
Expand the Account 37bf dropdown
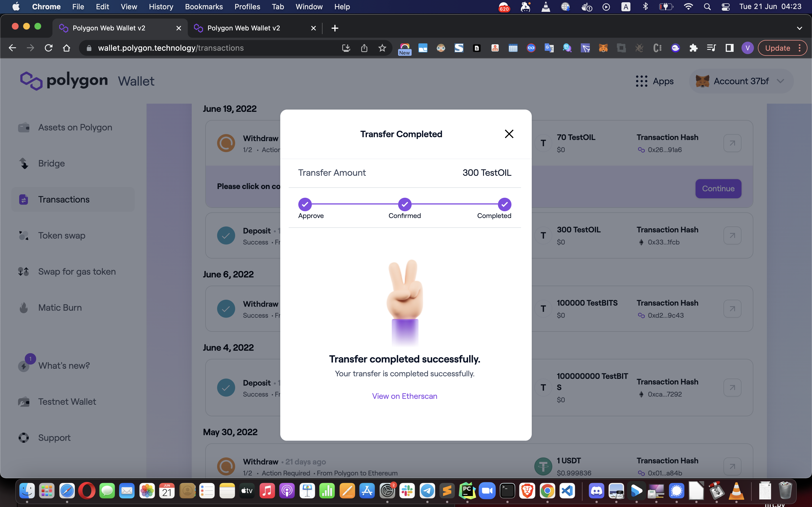point(780,81)
